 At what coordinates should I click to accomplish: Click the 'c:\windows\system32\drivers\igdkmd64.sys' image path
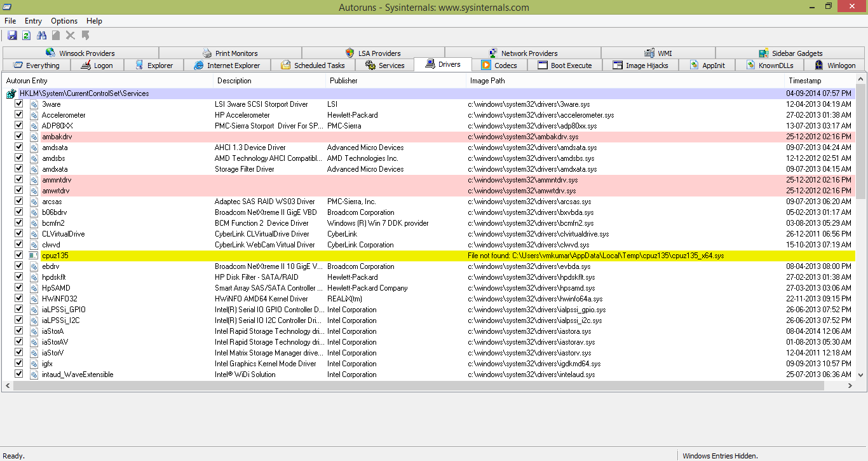point(534,364)
